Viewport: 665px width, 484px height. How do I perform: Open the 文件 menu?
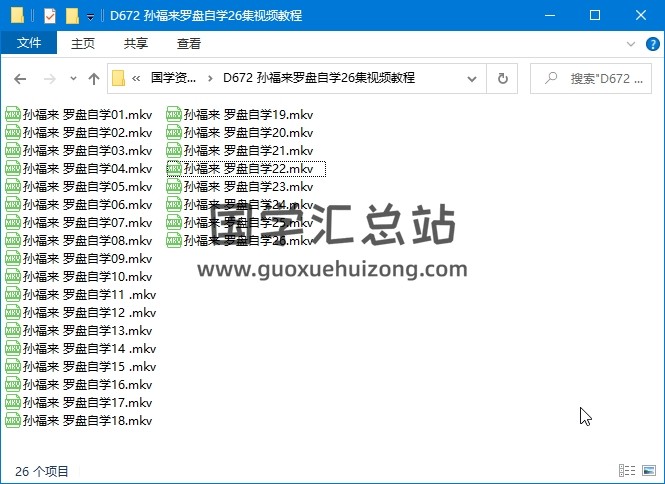[x=29, y=44]
